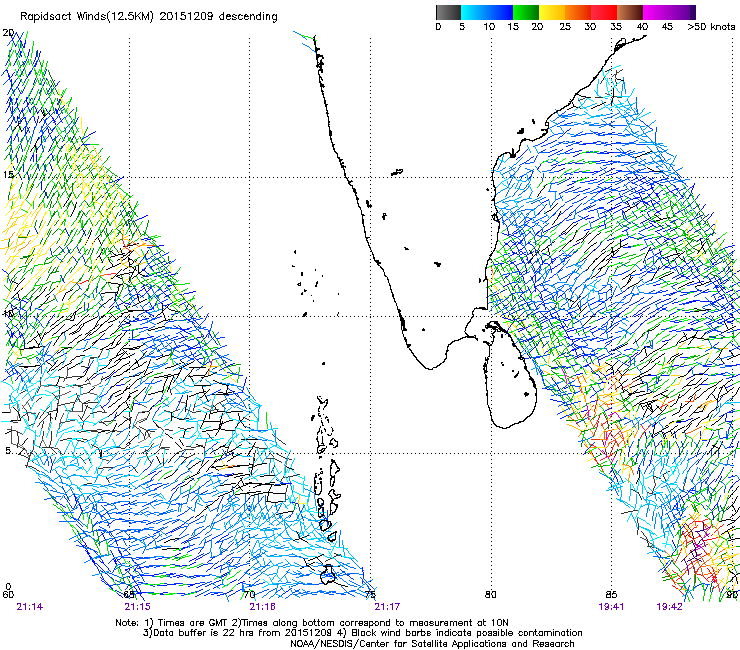Click the red 30–35 knots legend segment

coord(604,12)
